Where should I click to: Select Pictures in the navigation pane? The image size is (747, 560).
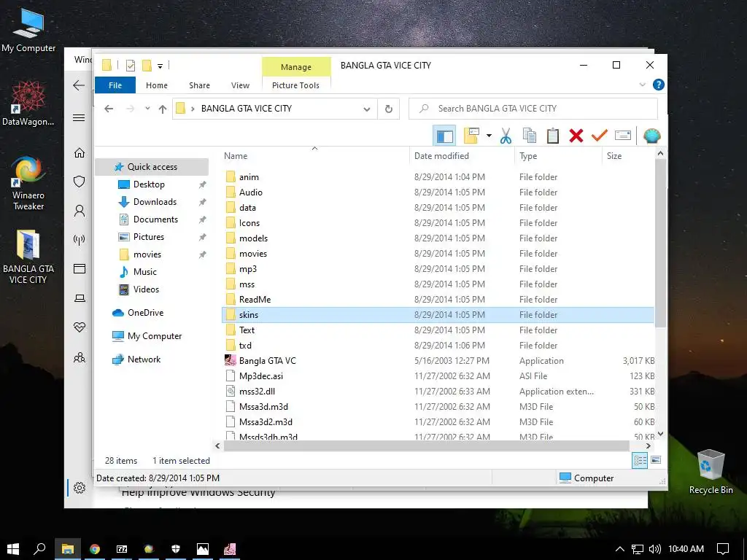pyautogui.click(x=149, y=237)
